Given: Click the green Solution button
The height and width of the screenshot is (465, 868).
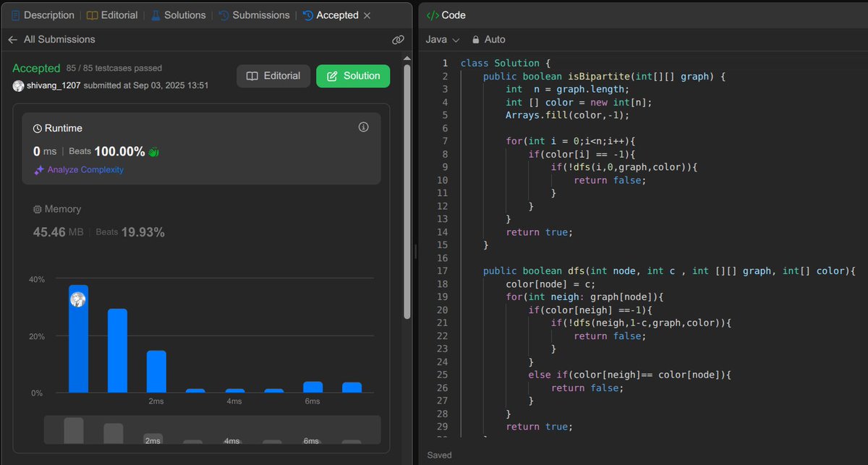Looking at the screenshot, I should [x=353, y=76].
